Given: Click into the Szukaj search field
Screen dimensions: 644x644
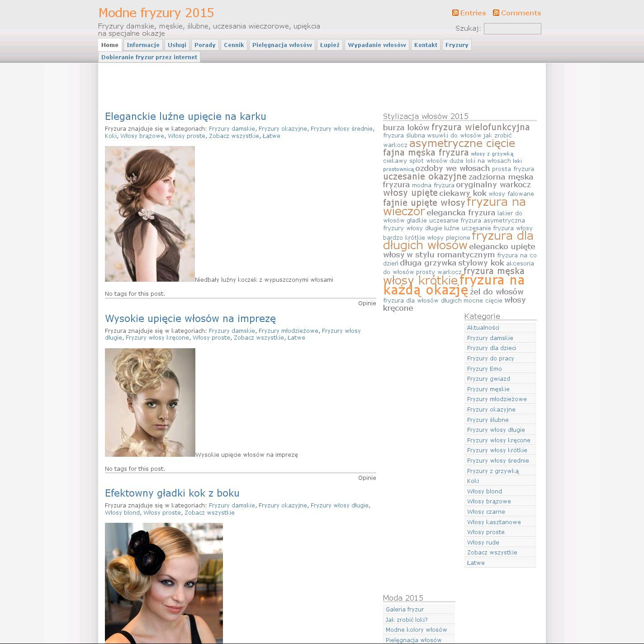Looking at the screenshot, I should 512,29.
